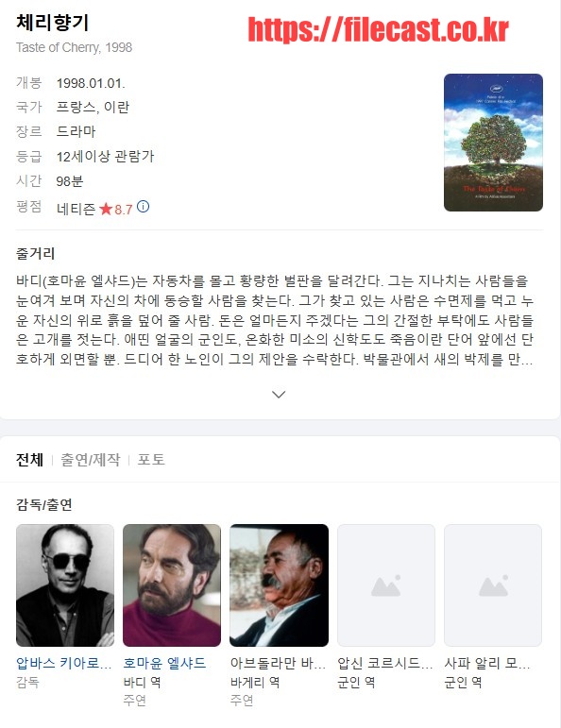Image resolution: width=561 pixels, height=728 pixels.
Task: Click the 압신 코르시드 cast name
Action: [385, 663]
